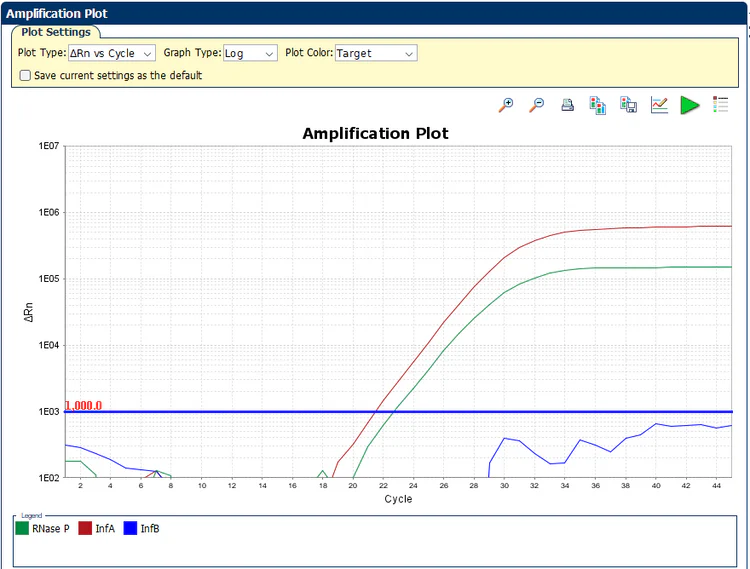Open the Graph Type dropdown
Viewport: 750px width, 569px height.
[x=249, y=53]
